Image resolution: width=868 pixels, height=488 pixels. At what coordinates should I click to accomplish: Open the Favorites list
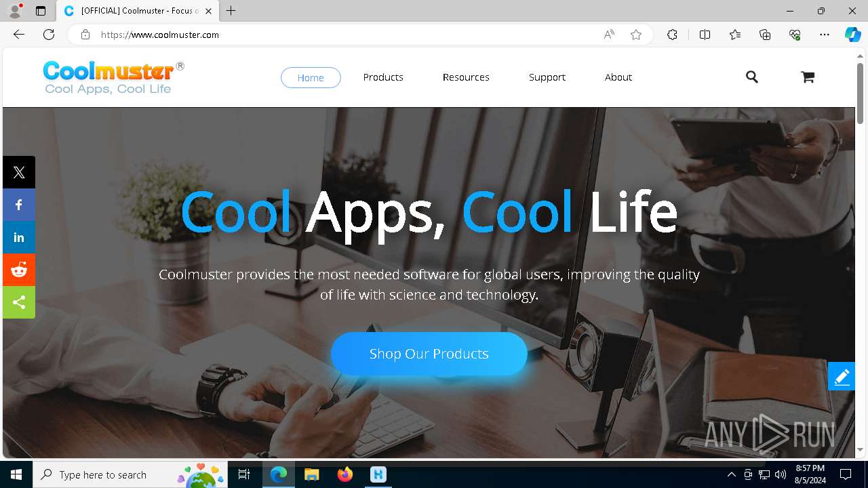click(x=735, y=35)
